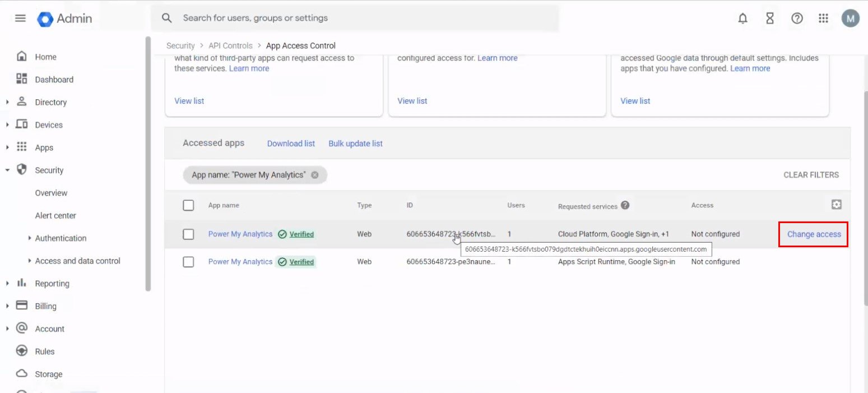Check the Apps Script Runtime row checkbox

[188, 262]
